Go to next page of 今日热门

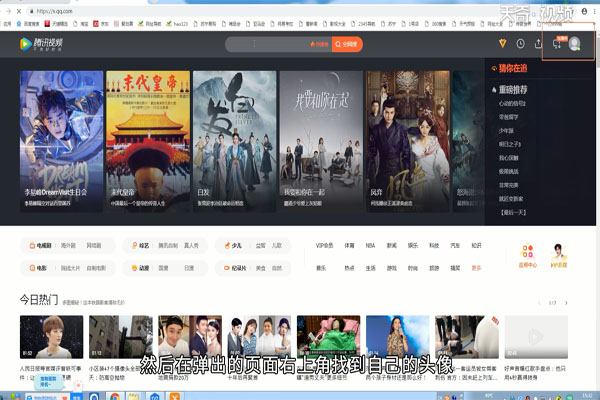(566, 303)
